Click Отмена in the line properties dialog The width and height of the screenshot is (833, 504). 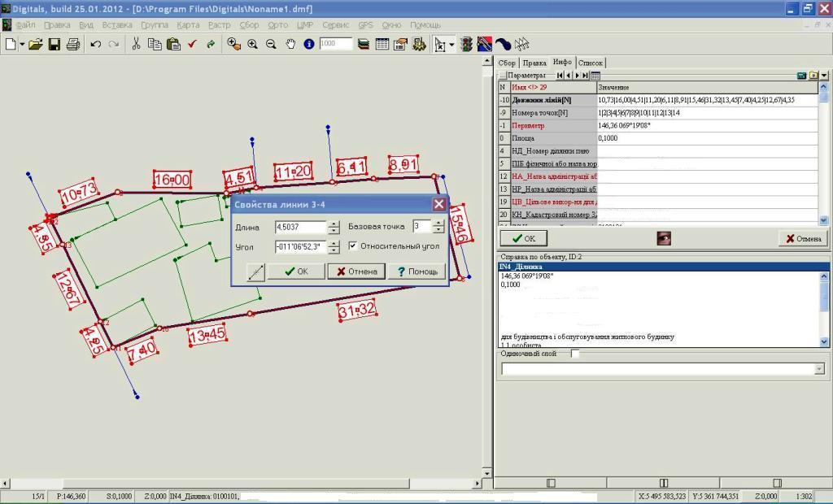pos(356,272)
